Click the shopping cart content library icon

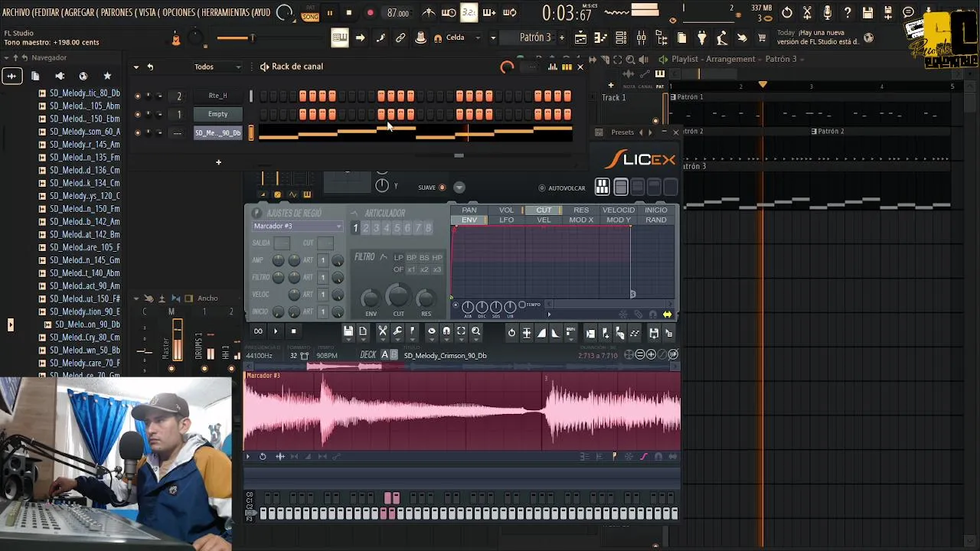pyautogui.click(x=762, y=37)
